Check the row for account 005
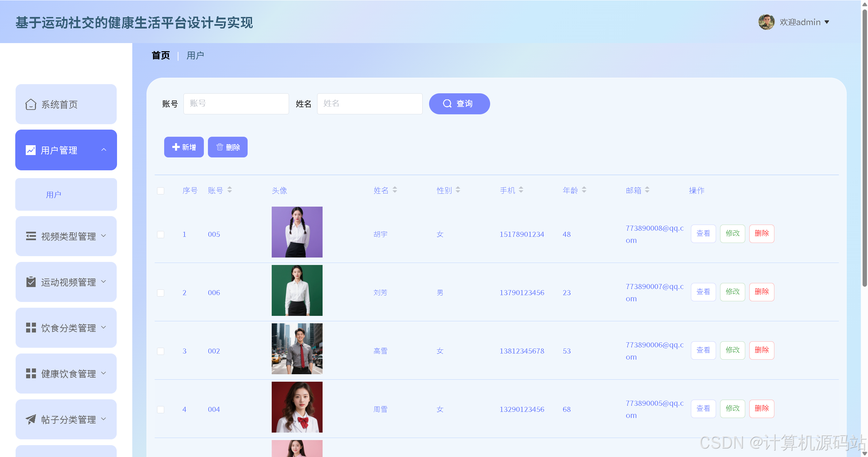 click(161, 234)
